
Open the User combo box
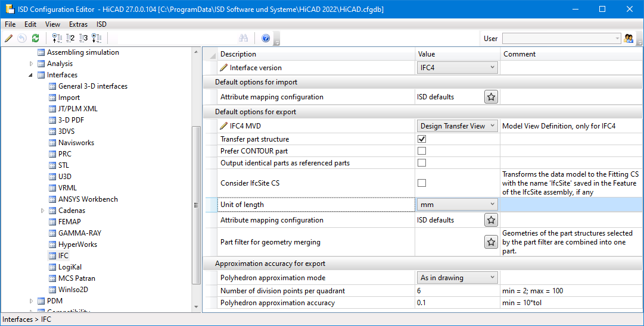[561, 38]
